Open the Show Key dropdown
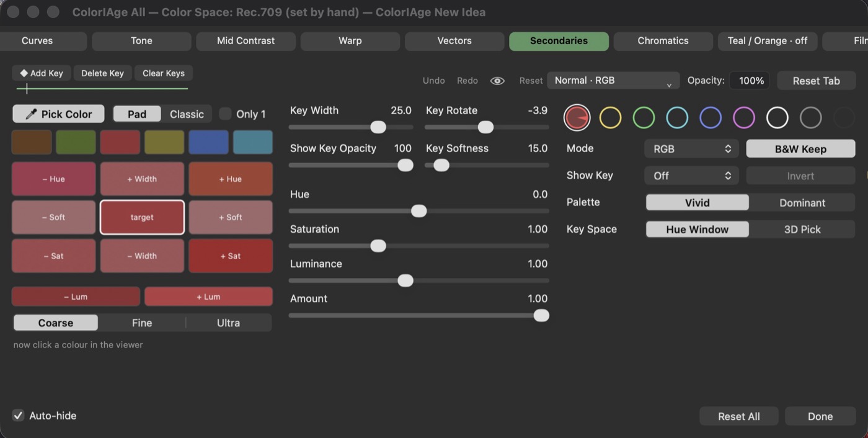 click(x=691, y=176)
